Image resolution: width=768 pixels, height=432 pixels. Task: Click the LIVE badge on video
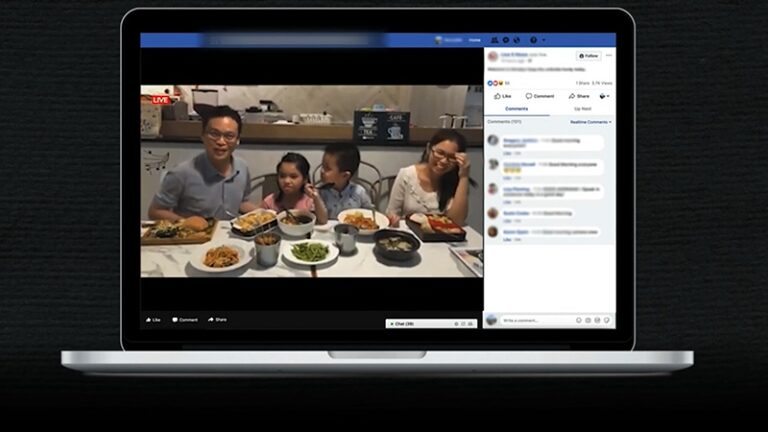[x=160, y=100]
